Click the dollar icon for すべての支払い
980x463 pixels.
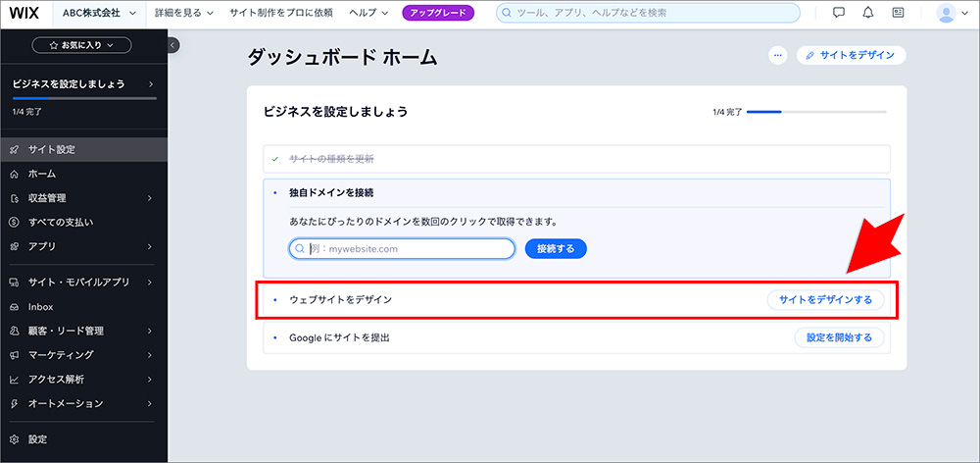[15, 222]
